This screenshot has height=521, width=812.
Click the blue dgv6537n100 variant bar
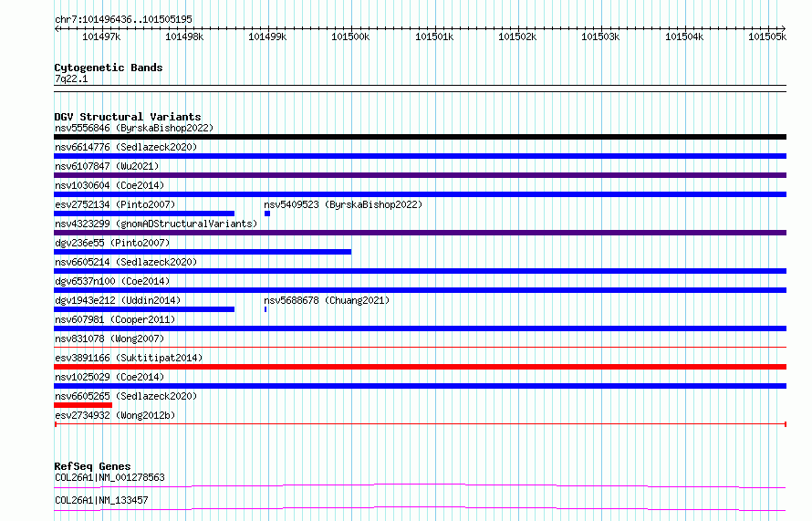pos(420,290)
